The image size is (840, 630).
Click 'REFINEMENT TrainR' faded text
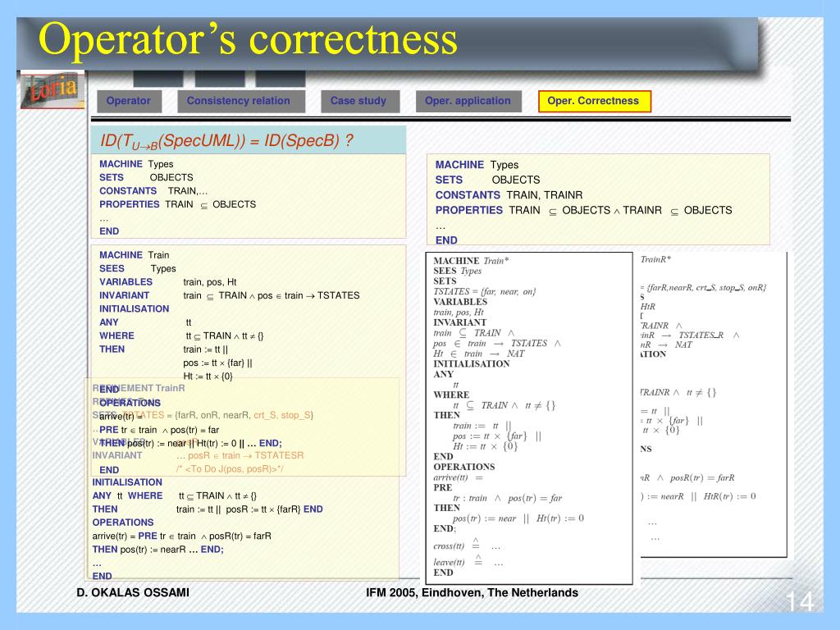tap(139, 388)
